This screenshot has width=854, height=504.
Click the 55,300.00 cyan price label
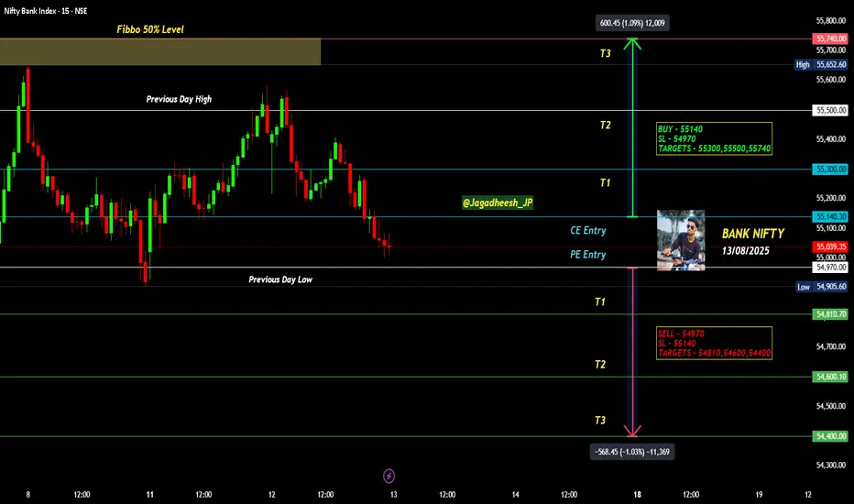tap(830, 170)
